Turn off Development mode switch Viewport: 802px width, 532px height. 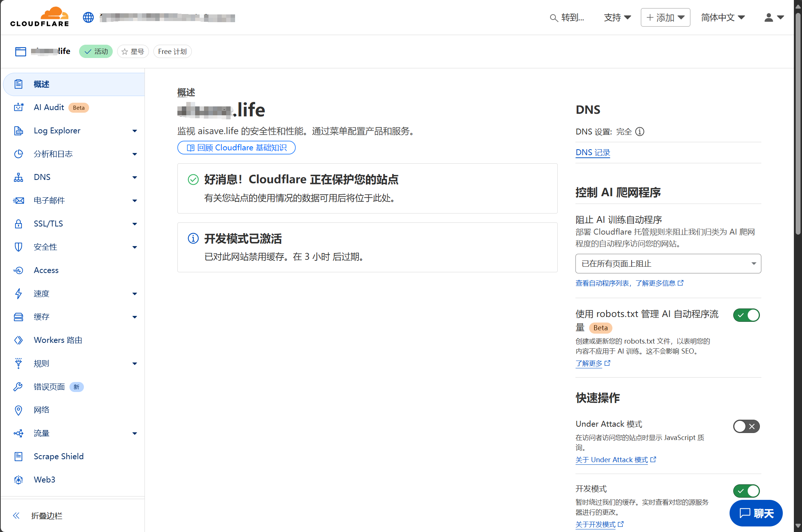(x=747, y=491)
